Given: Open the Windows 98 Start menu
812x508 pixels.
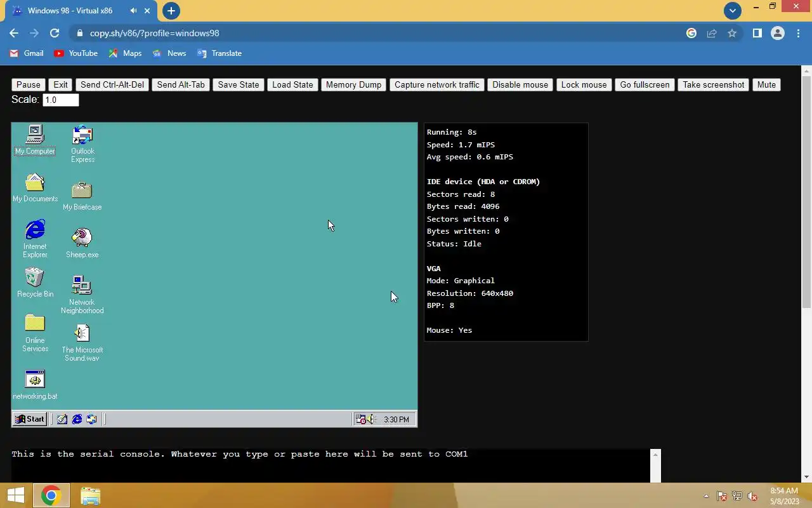Looking at the screenshot, I should click(x=30, y=419).
